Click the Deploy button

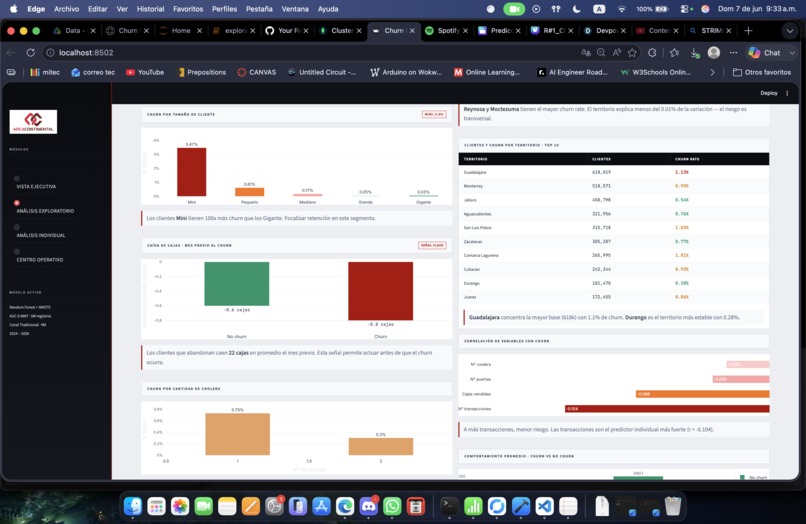769,93
